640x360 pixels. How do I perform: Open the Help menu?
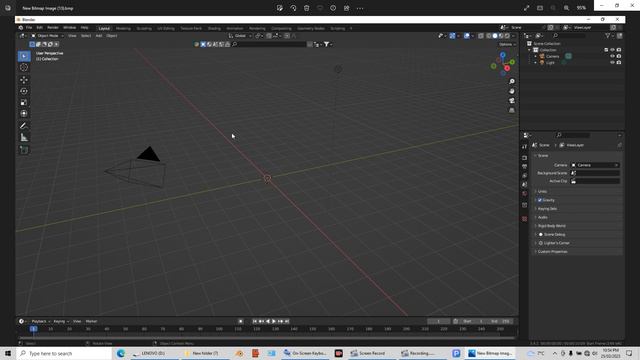(x=84, y=28)
